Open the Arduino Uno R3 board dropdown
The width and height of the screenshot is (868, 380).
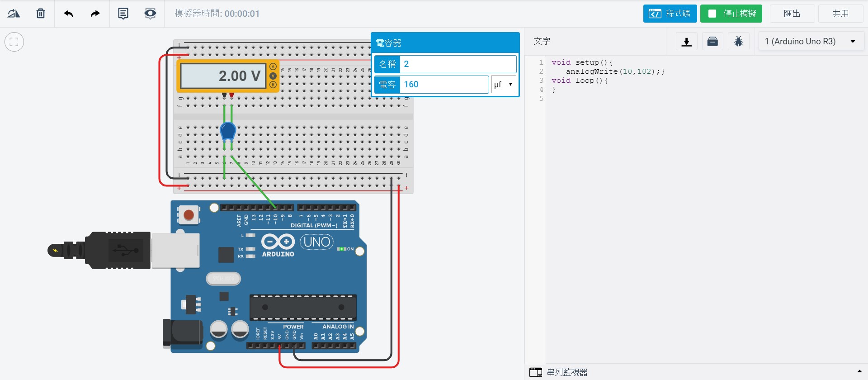(x=811, y=42)
